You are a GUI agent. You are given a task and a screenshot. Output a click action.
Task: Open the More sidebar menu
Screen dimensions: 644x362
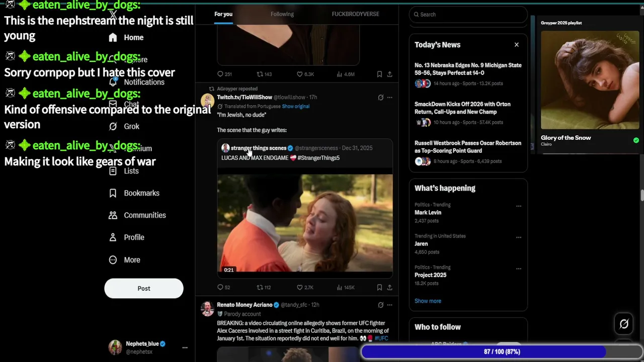pyautogui.click(x=125, y=260)
